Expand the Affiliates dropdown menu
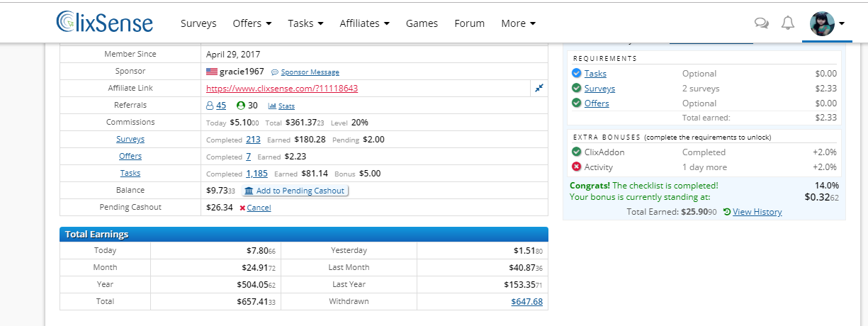The height and width of the screenshot is (326, 868). pyautogui.click(x=364, y=23)
